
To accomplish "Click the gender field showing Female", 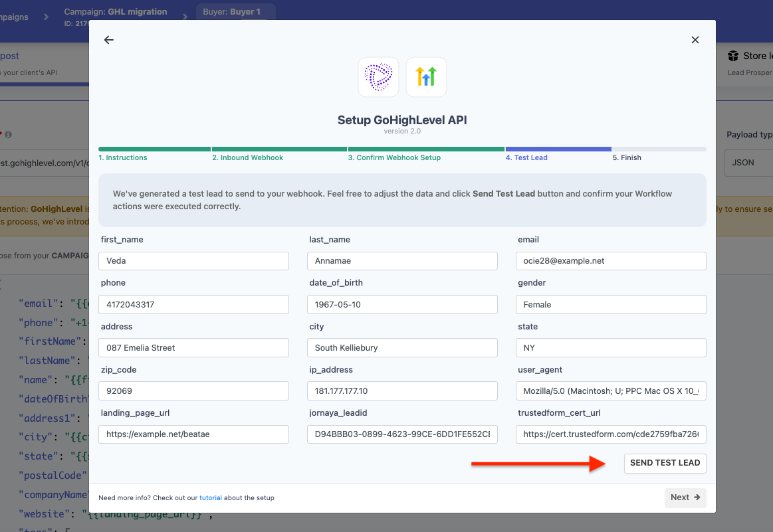I will 611,304.
